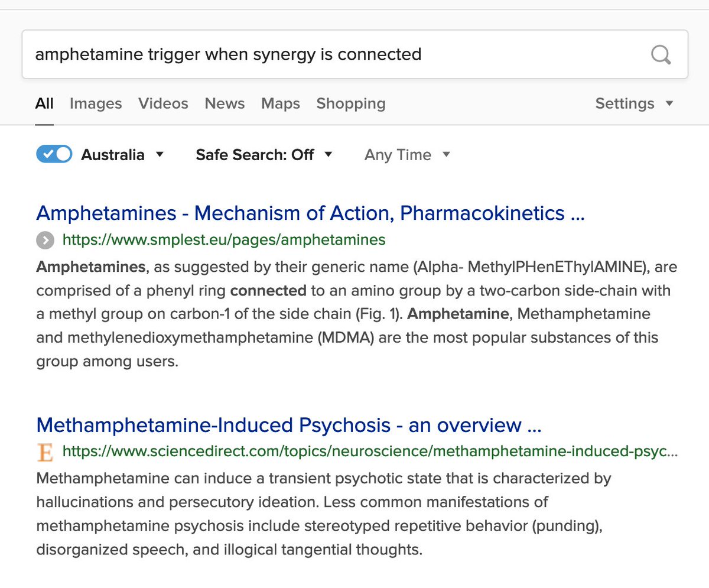Click the ScienceDirect Elsevier favicon
The height and width of the screenshot is (588, 709).
coord(45,453)
